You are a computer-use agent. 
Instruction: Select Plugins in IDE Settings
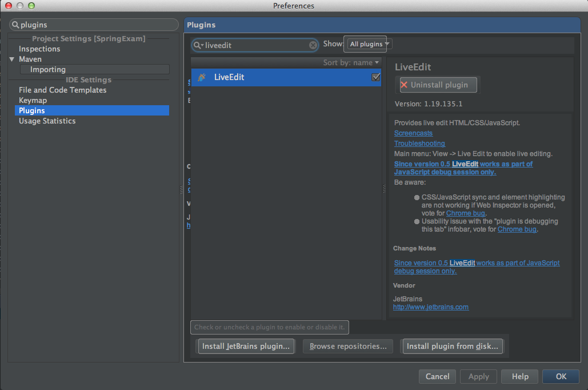92,110
